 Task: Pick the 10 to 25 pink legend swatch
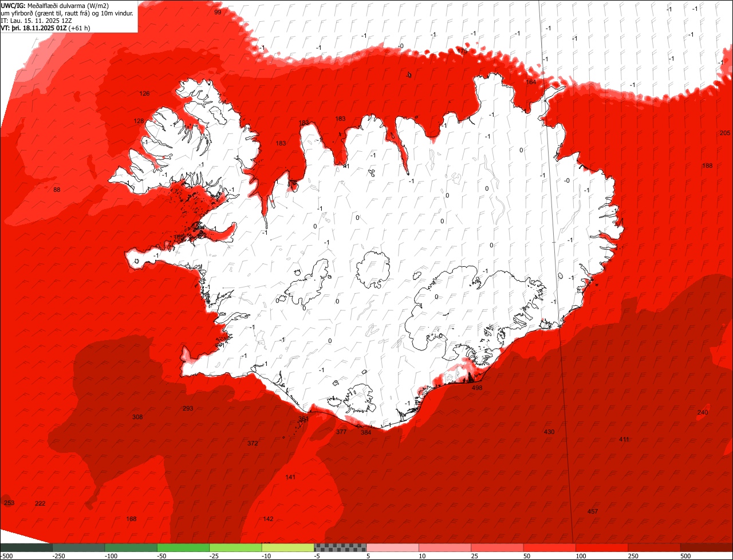pos(445,547)
